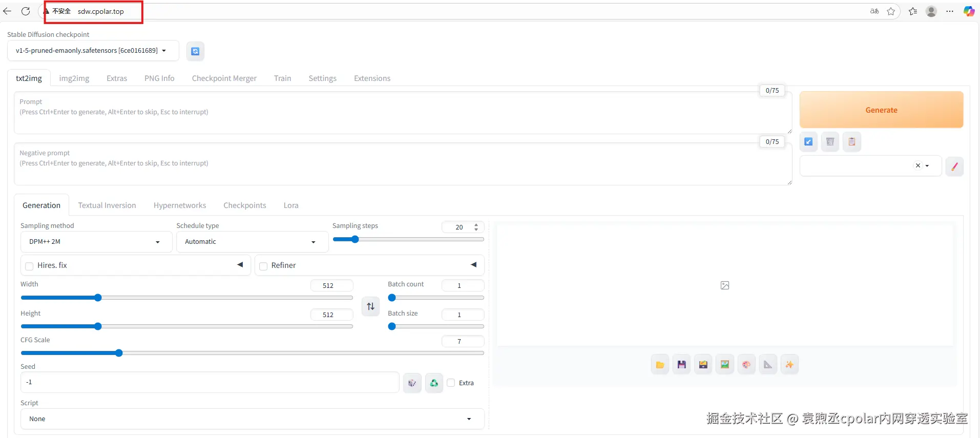This screenshot has height=438, width=980.
Task: Send the image to img2img with the picture icon
Action: [x=724, y=365]
